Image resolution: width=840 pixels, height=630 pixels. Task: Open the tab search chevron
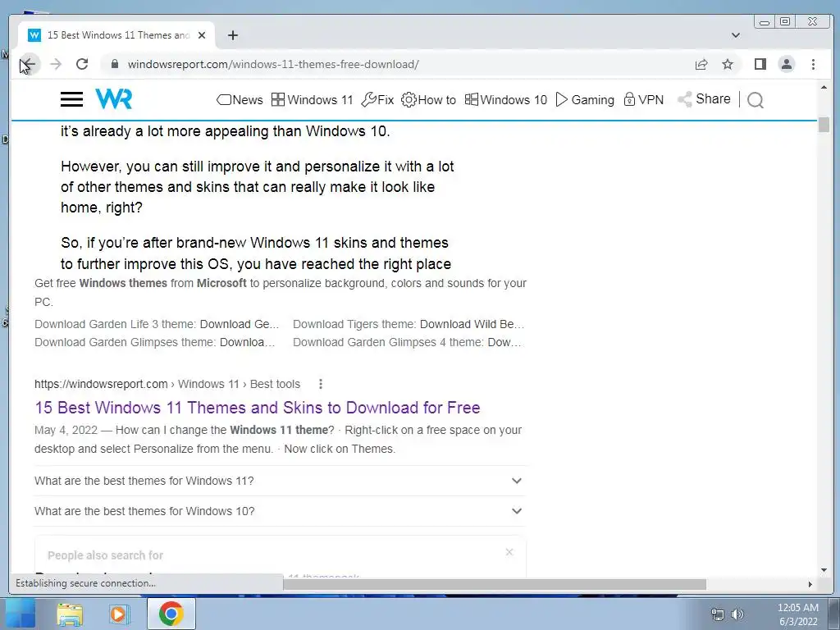pyautogui.click(x=736, y=35)
